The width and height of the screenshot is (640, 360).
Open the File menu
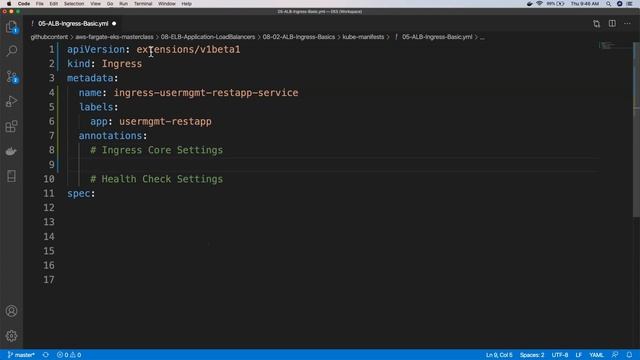pyautogui.click(x=40, y=4)
